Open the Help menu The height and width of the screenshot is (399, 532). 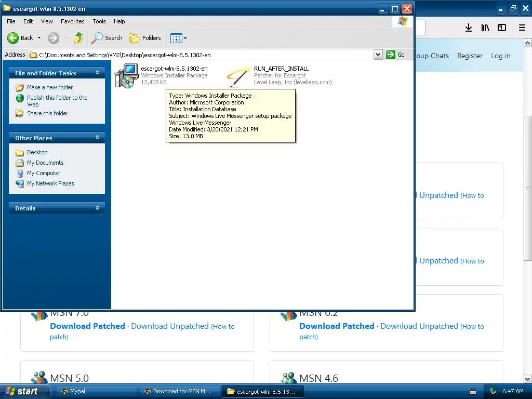tap(119, 21)
